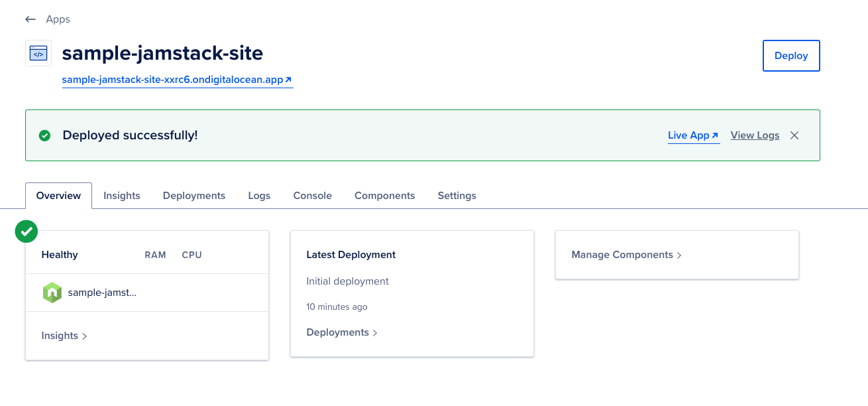Screen dimensions: 868x406
Task: Click the 10 minutes ago timestamp
Action: (x=337, y=307)
